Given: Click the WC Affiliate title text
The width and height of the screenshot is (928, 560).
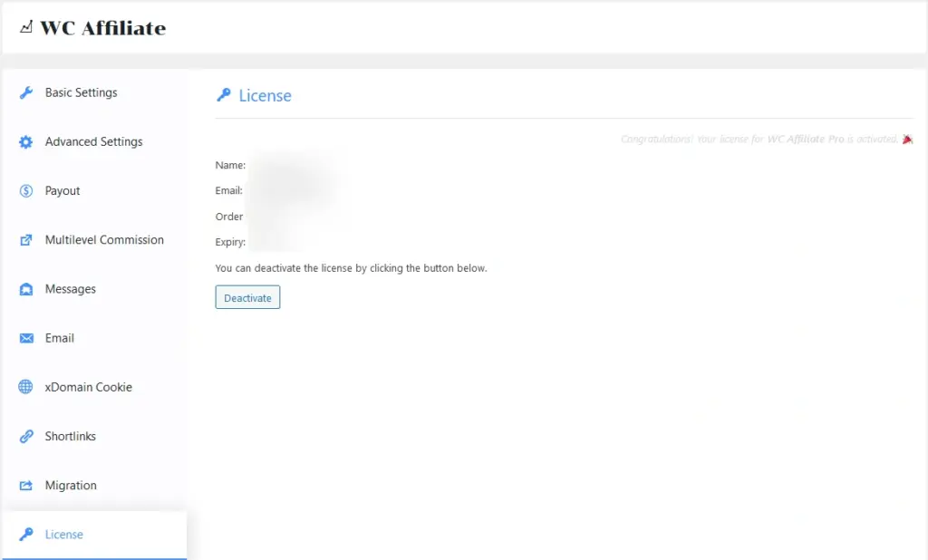Looking at the screenshot, I should 103,28.
